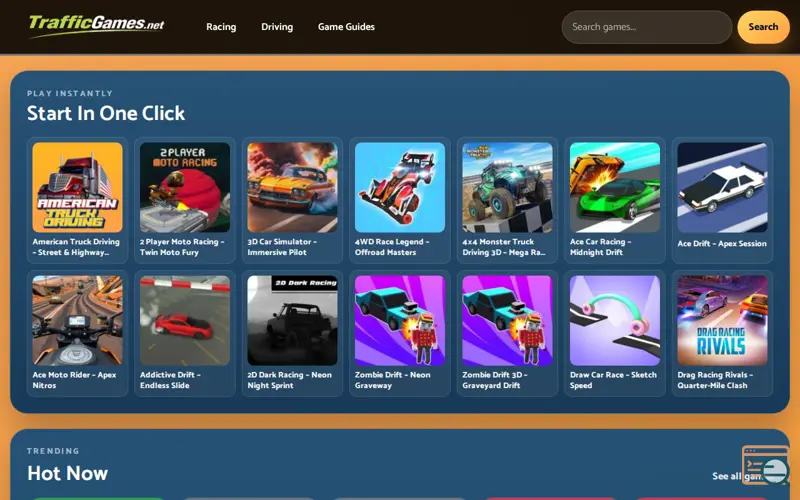Click the yellow Search button
The width and height of the screenshot is (800, 500).
763,27
